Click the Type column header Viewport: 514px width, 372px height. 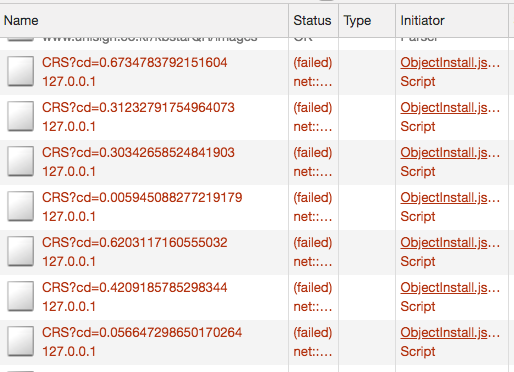coord(367,21)
